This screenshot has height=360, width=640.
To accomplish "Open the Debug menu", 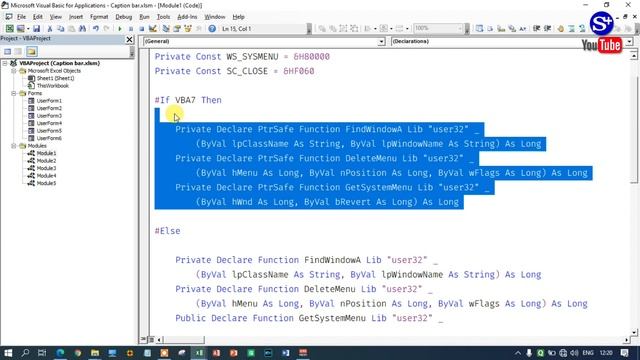I will tap(123, 17).
